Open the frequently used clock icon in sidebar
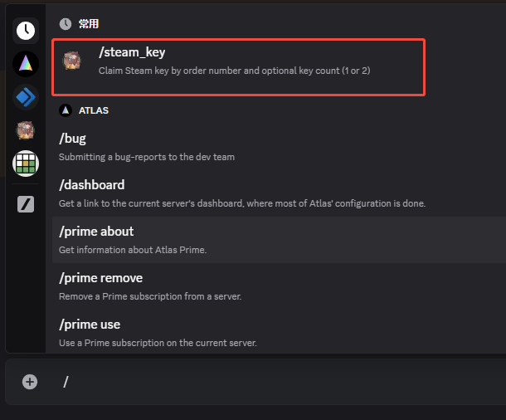Image resolution: width=506 pixels, height=420 pixels. pyautogui.click(x=26, y=31)
